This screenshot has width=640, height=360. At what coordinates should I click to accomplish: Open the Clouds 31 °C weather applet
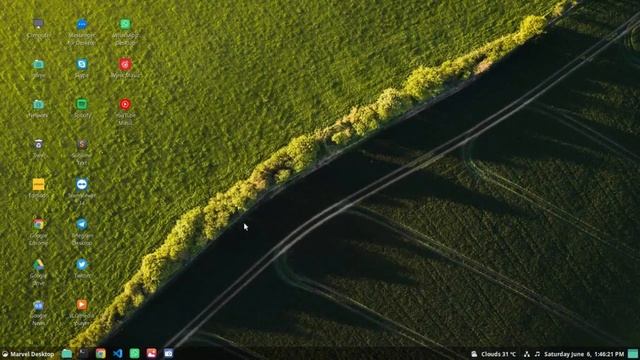tap(493, 354)
